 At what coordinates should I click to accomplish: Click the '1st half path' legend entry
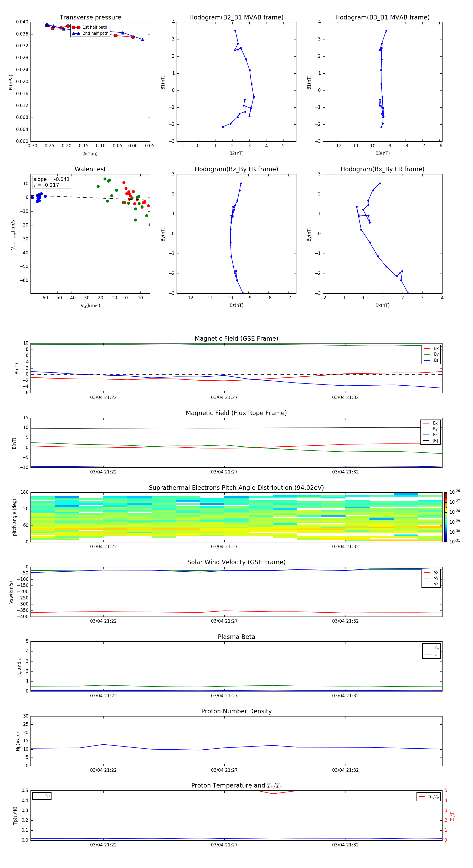click(x=90, y=27)
